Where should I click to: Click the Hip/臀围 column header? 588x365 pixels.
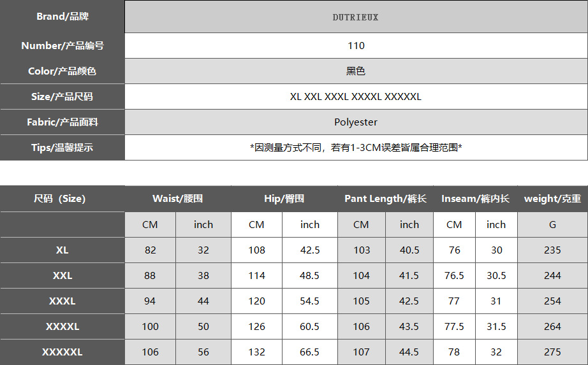[284, 199]
